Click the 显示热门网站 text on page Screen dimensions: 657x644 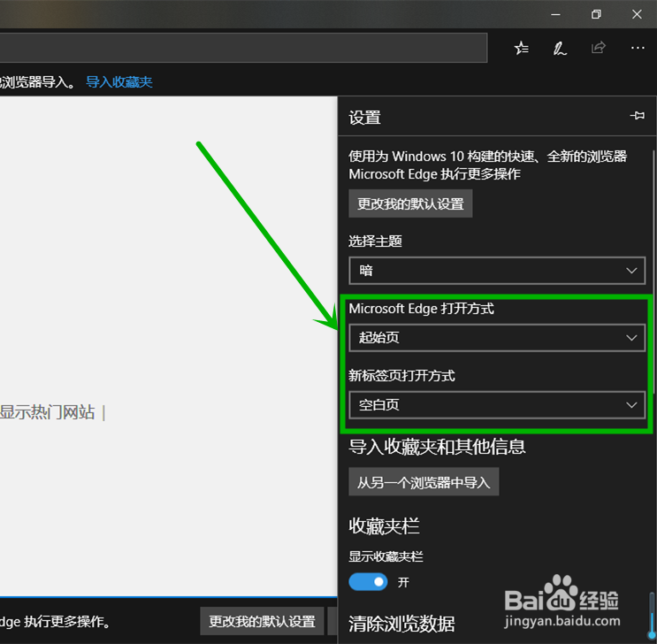coord(48,412)
